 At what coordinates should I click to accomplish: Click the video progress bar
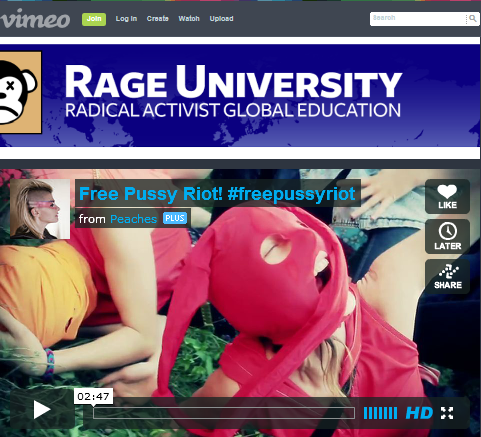224,413
